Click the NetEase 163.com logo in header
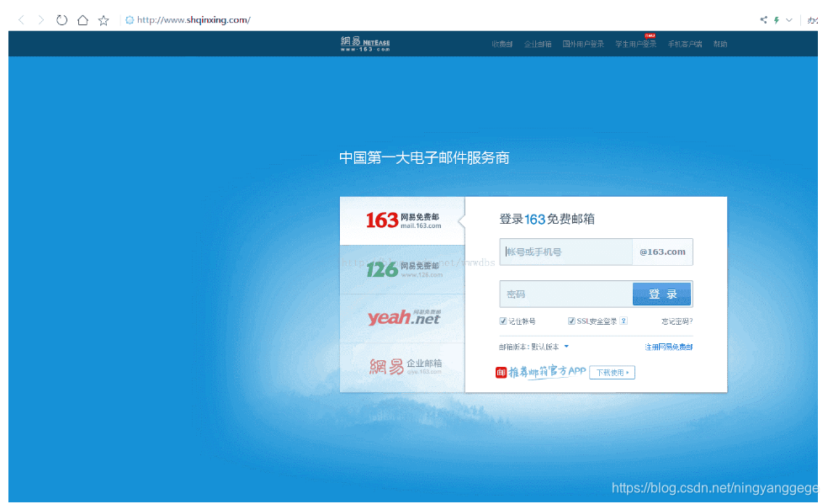Image resolution: width=828 pixels, height=504 pixels. tap(365, 44)
